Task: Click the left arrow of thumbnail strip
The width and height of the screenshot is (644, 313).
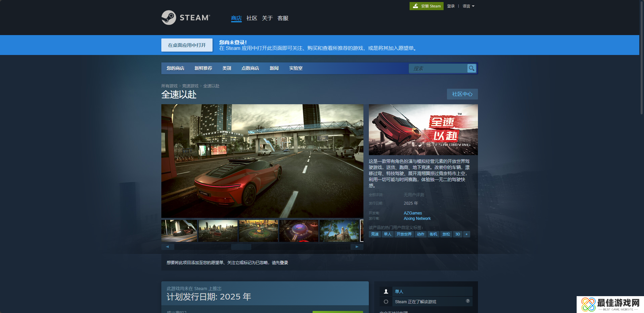Action: pyautogui.click(x=167, y=247)
